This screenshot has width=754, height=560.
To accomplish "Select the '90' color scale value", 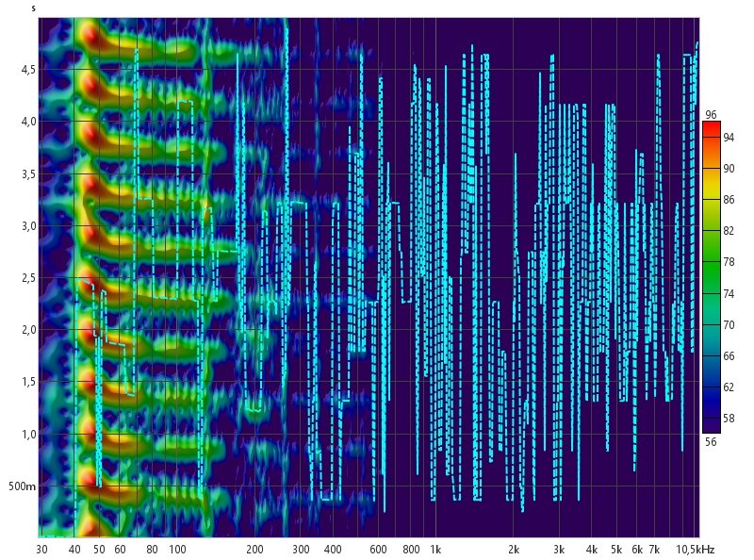I will [x=729, y=169].
